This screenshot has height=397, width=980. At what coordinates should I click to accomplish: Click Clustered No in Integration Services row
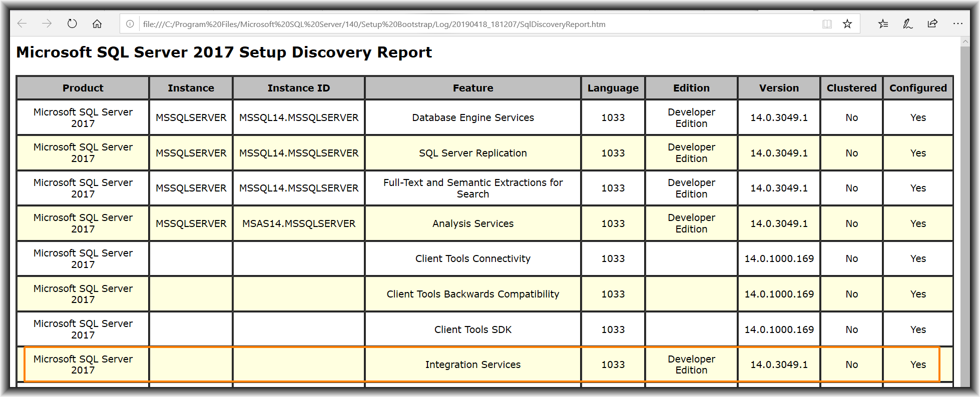pyautogui.click(x=852, y=364)
